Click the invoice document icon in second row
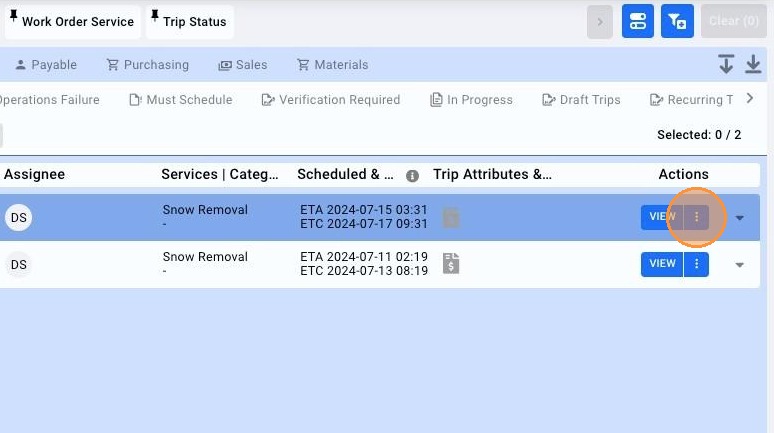 (451, 264)
